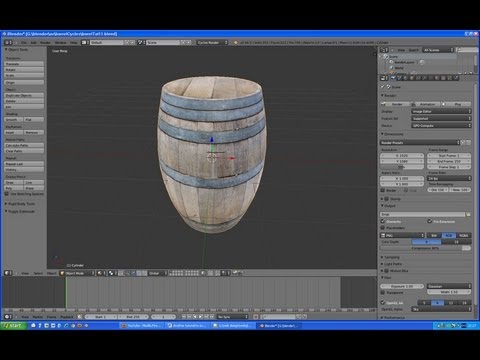
Task: Open the Physics properties tab
Action: (x=456, y=78)
